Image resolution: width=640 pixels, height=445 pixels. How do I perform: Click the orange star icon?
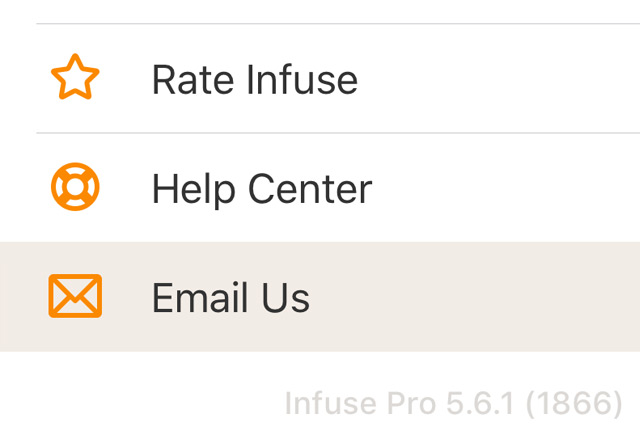(75, 77)
